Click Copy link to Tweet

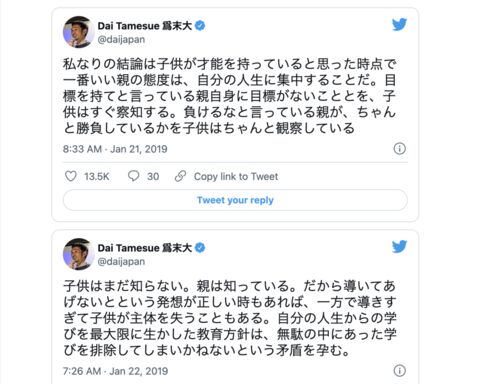coord(236,176)
